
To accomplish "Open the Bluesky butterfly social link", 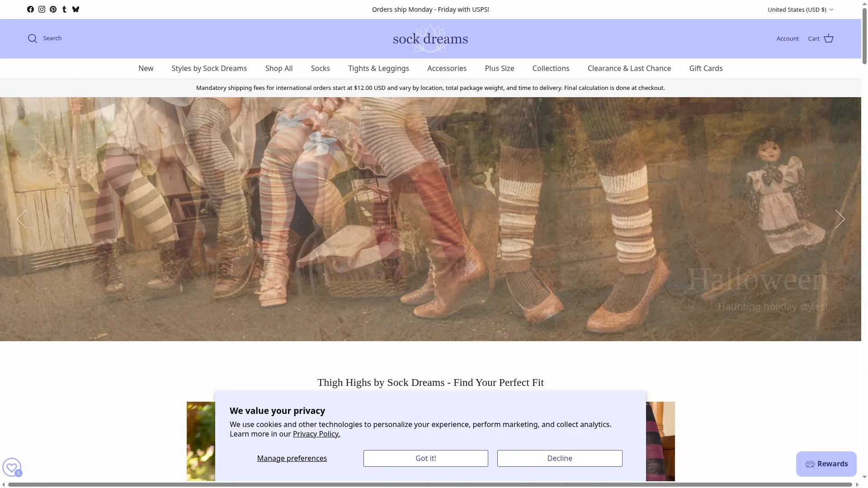I will click(x=75, y=9).
